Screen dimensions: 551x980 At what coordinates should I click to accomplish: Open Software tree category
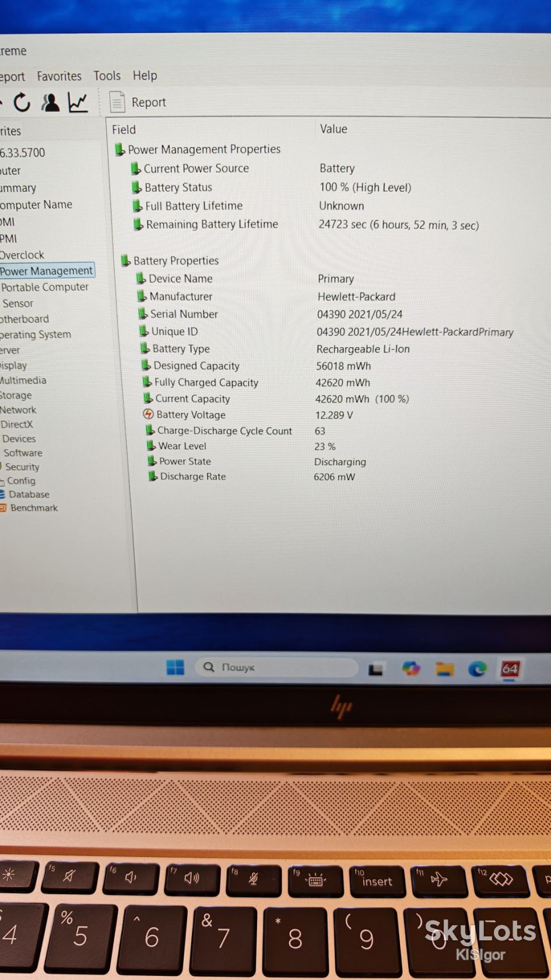23,453
